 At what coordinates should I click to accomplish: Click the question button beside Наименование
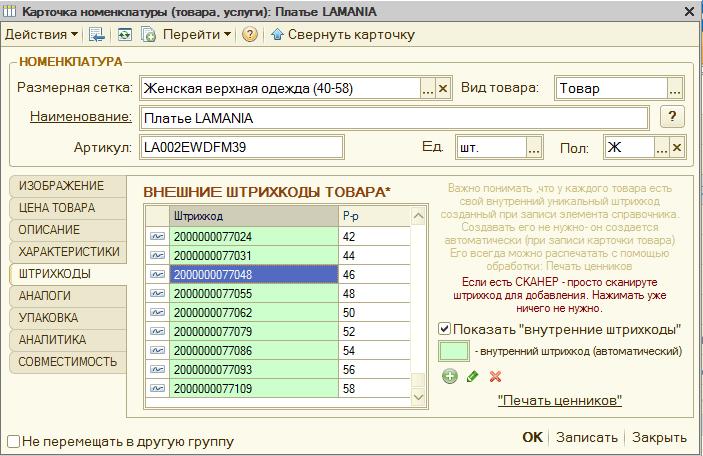tap(672, 117)
